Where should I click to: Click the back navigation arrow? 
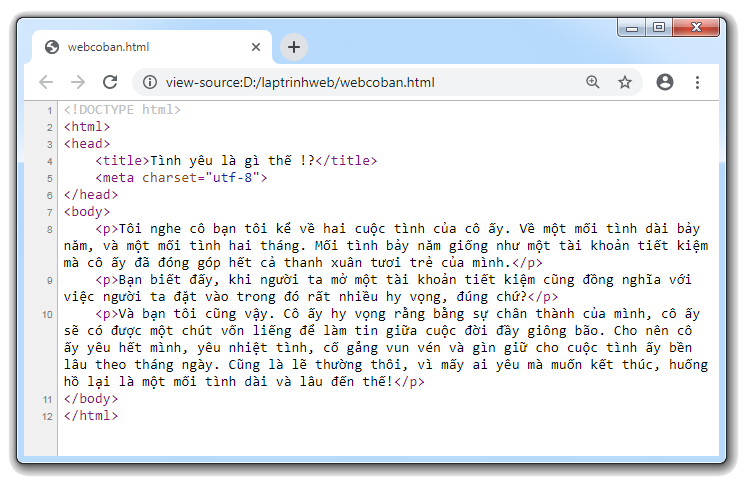[46, 82]
